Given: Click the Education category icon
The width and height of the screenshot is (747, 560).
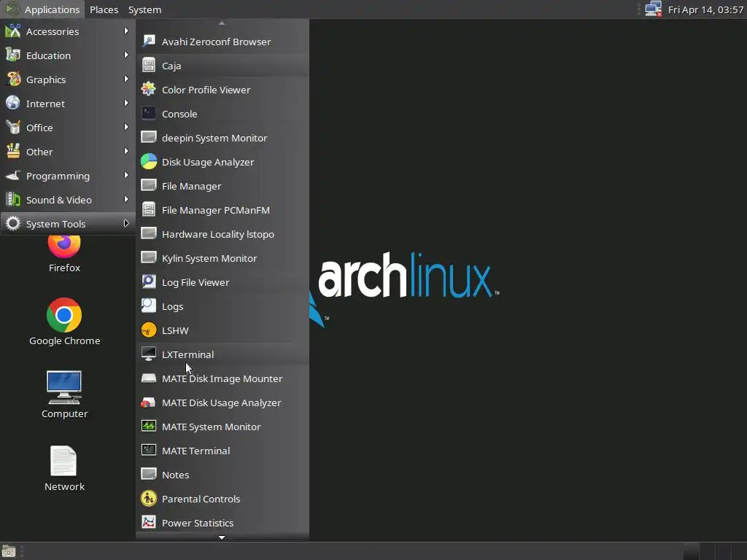Looking at the screenshot, I should click(x=13, y=55).
